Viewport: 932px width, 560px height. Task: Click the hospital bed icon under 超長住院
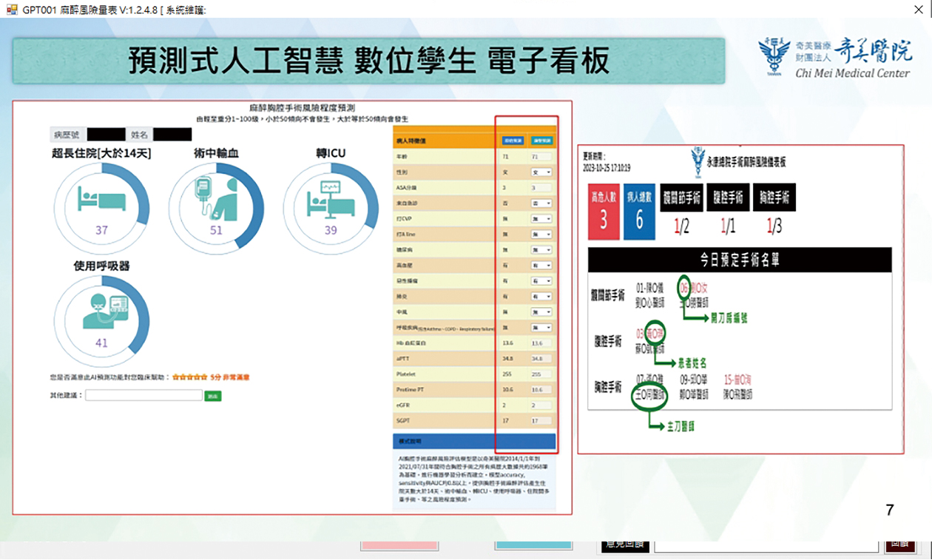tap(101, 199)
